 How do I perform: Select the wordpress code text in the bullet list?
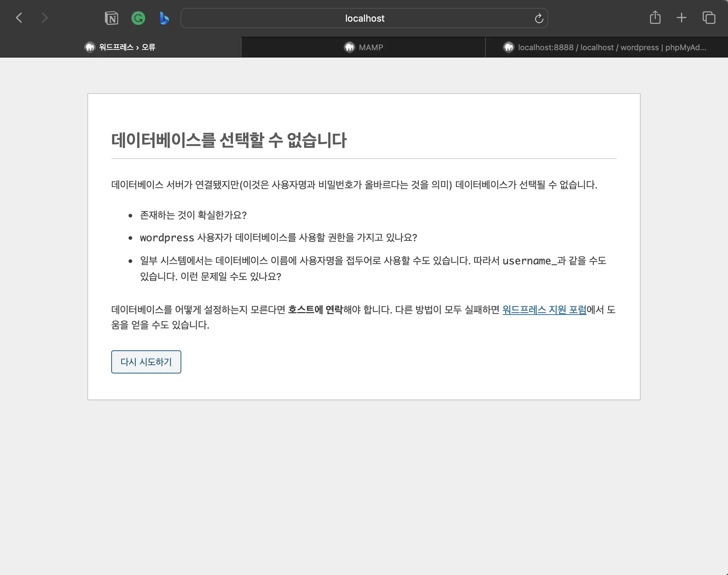click(166, 238)
